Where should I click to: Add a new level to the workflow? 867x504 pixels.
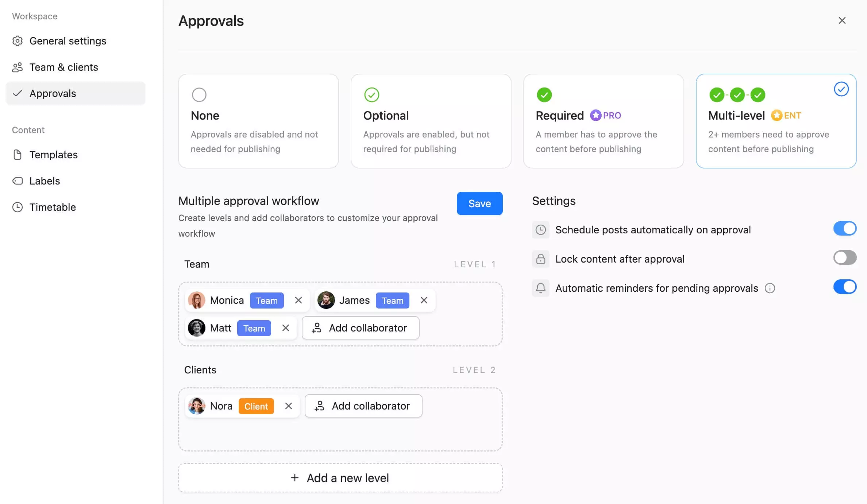340,478
